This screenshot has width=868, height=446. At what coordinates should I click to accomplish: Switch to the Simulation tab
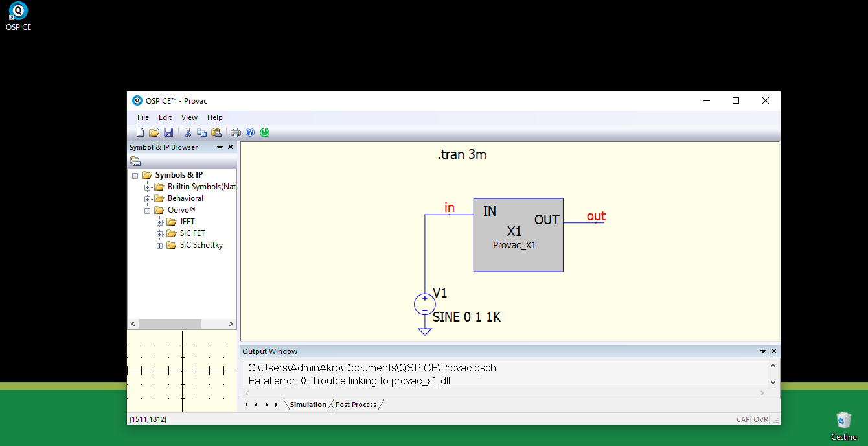308,405
